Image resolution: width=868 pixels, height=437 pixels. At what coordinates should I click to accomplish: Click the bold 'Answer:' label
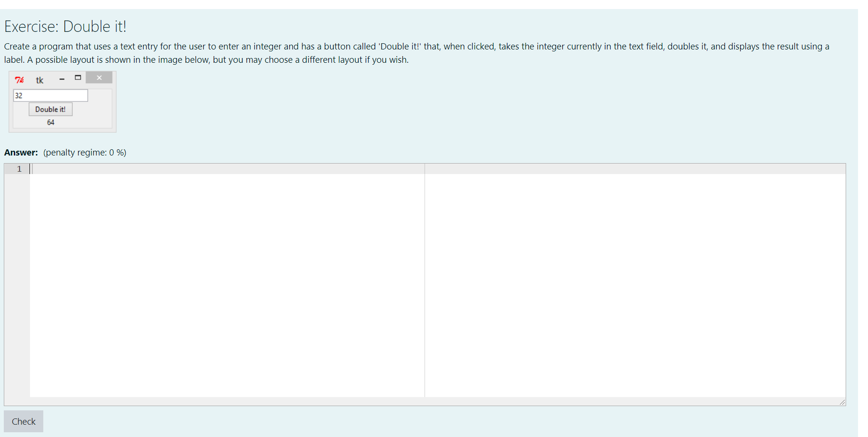(x=20, y=152)
